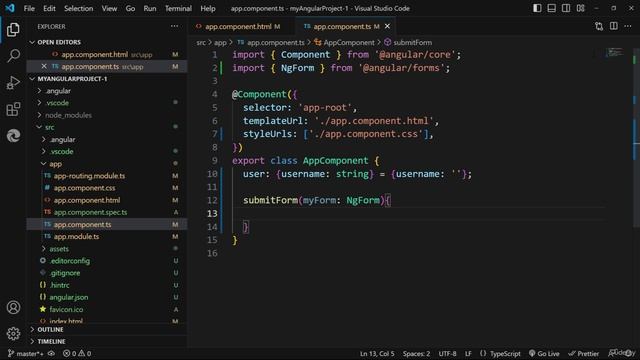The image size is (640, 360).
Task: Open the Go menu
Action: 130,8
